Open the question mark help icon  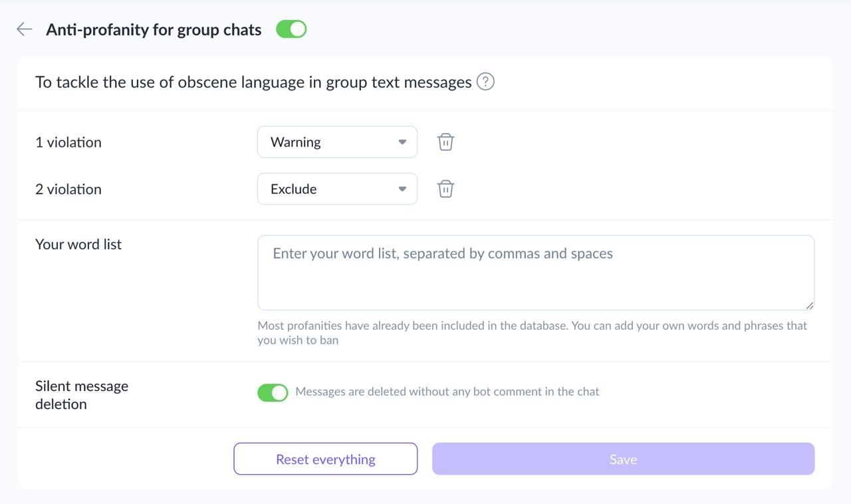[x=485, y=82]
